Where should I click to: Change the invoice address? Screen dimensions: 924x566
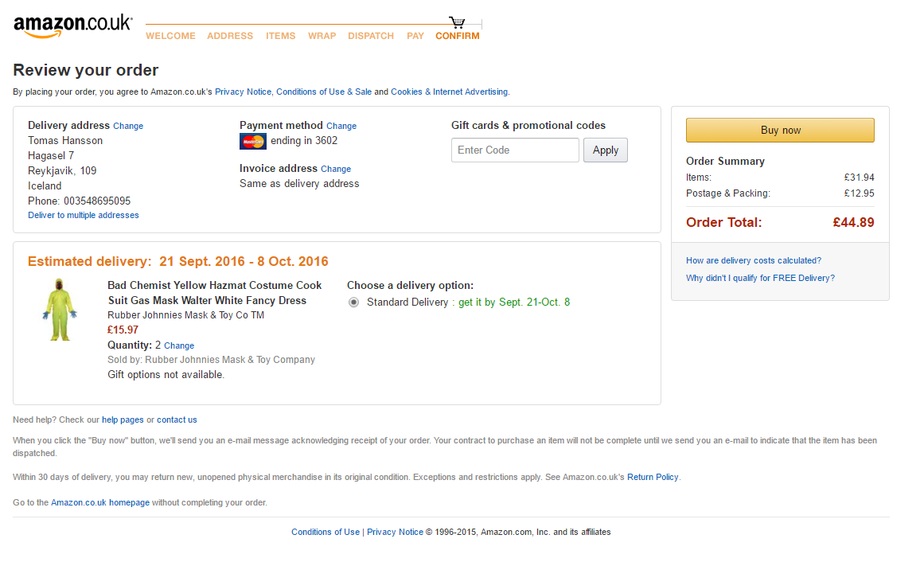tap(335, 170)
